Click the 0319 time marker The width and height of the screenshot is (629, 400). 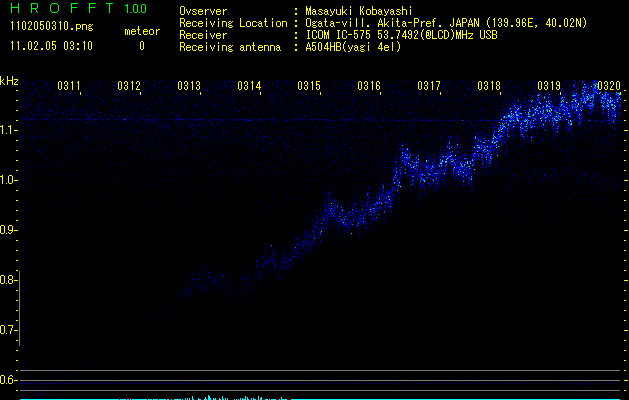[x=549, y=86]
